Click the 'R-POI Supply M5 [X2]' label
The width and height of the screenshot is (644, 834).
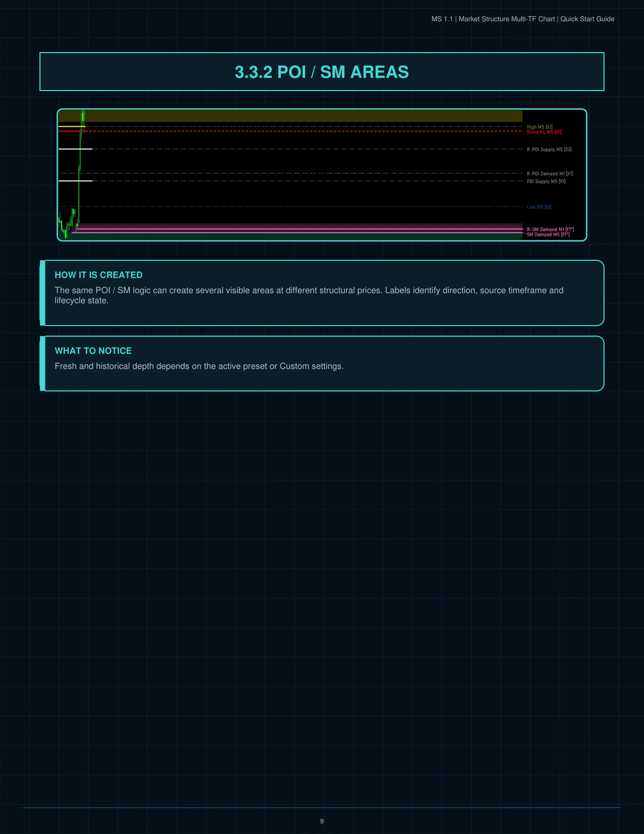[549, 150]
